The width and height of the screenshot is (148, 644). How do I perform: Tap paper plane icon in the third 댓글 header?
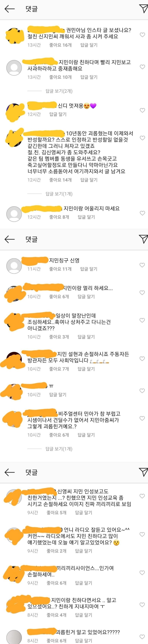coord(143,472)
